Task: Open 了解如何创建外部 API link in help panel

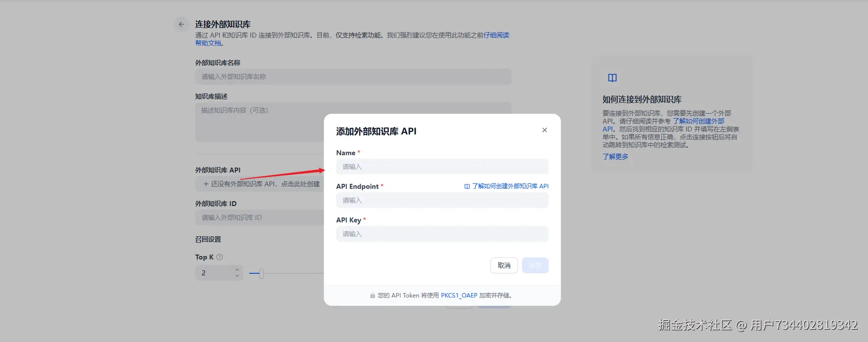Action: pos(698,121)
